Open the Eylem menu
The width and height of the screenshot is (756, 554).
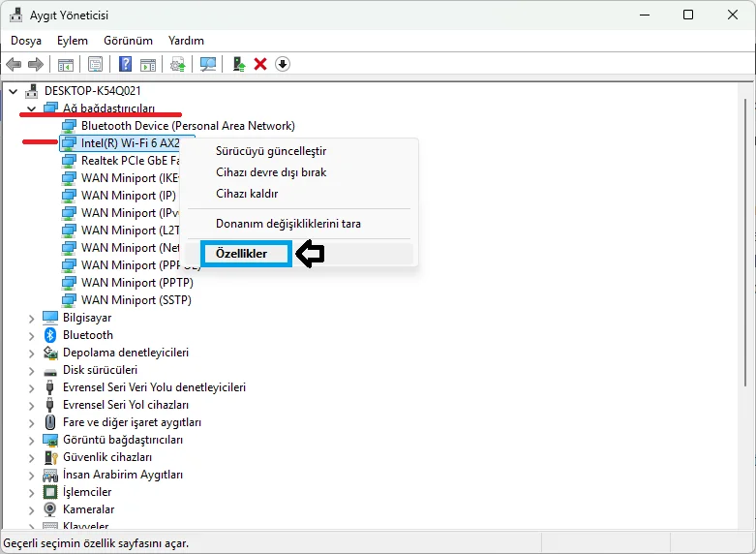pos(73,41)
